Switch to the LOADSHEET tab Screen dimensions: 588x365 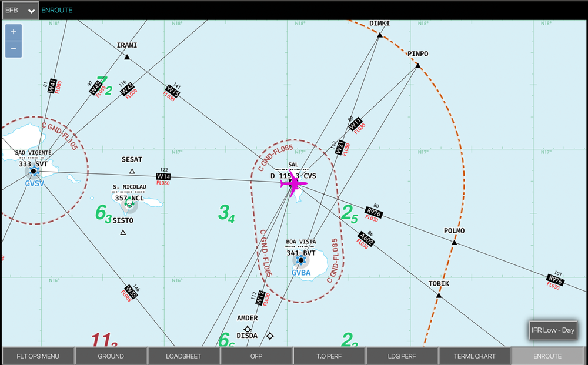point(183,356)
